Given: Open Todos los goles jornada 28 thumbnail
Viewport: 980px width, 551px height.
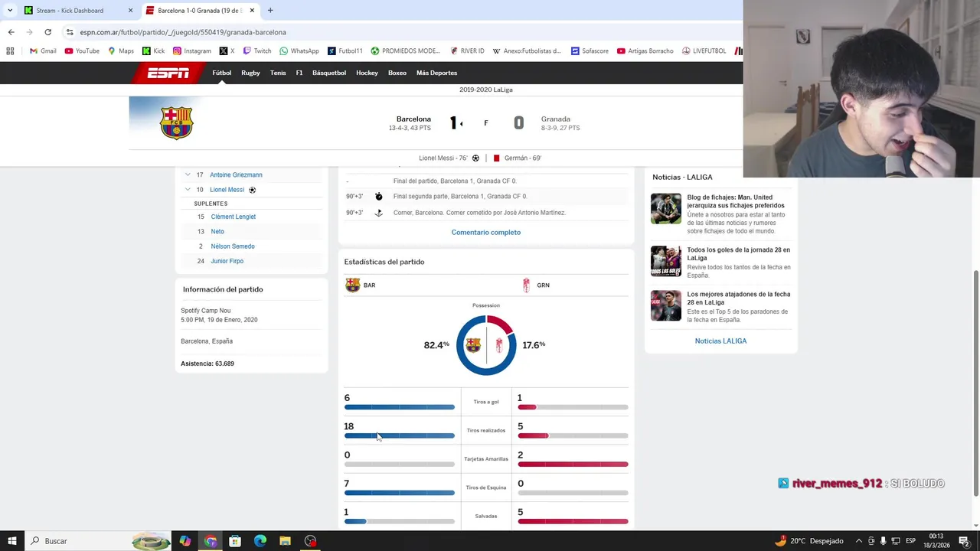Looking at the screenshot, I should 666,262.
